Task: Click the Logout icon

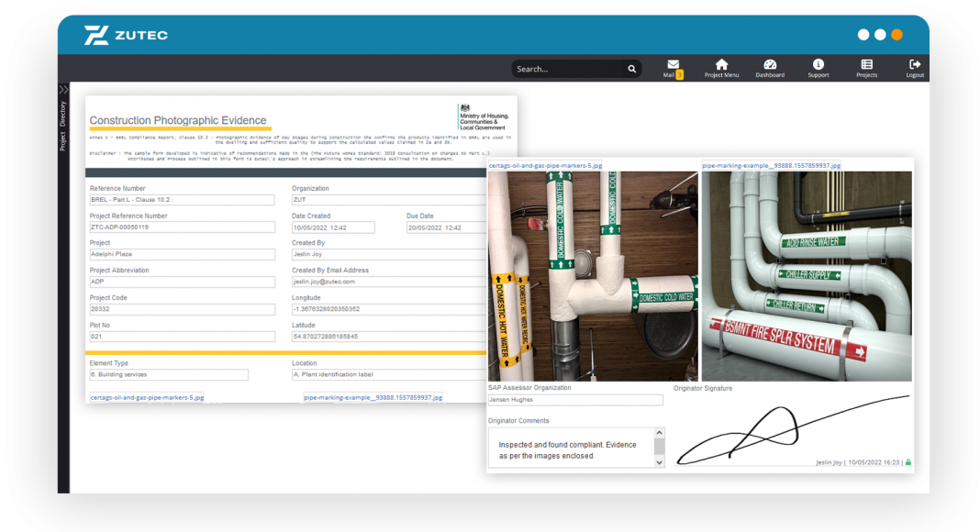Action: tap(914, 65)
